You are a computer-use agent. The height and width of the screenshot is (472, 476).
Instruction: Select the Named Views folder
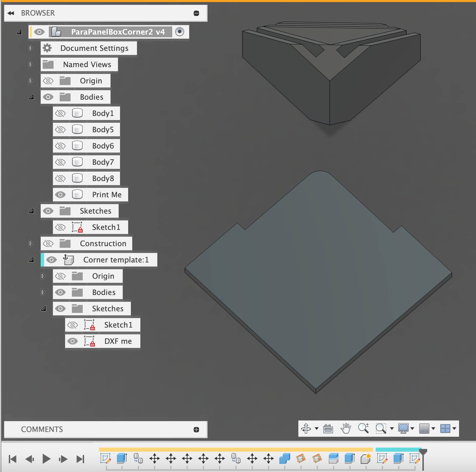[87, 64]
